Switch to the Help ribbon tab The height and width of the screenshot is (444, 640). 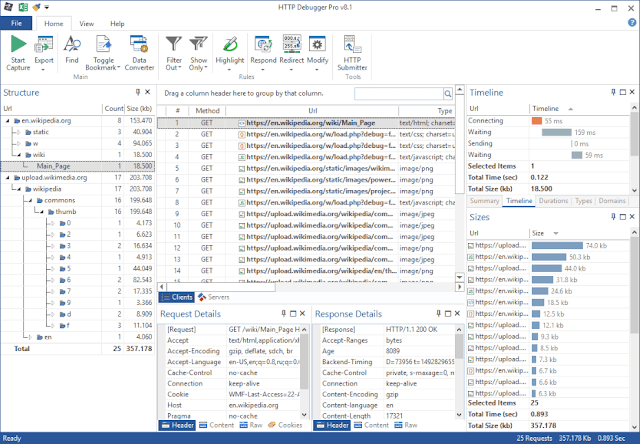(117, 24)
